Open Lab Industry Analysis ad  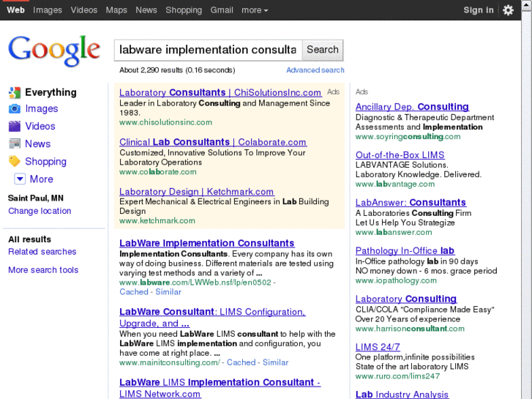point(402,395)
